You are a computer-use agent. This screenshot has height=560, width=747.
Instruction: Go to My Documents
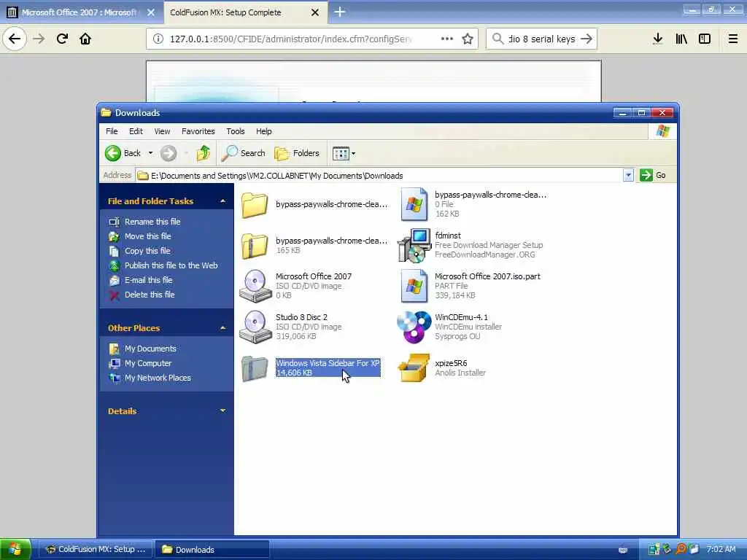click(150, 349)
